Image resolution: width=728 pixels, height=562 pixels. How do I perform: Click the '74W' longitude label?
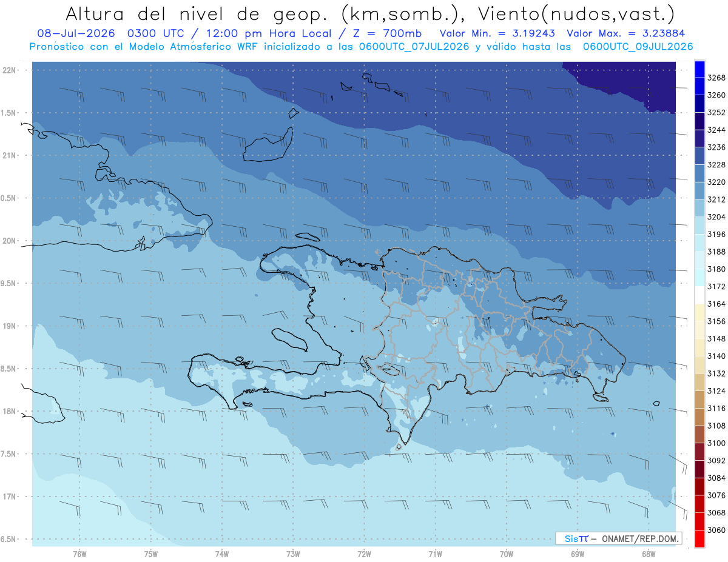coord(222,554)
